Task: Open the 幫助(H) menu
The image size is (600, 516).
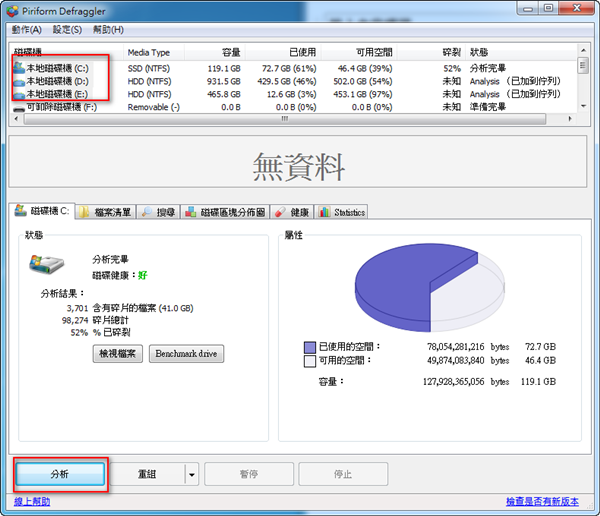Action: [x=108, y=29]
